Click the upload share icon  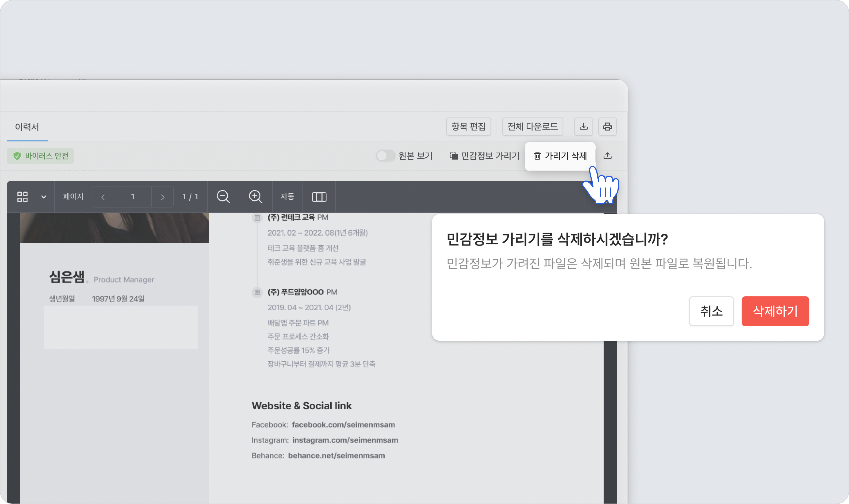(x=608, y=156)
